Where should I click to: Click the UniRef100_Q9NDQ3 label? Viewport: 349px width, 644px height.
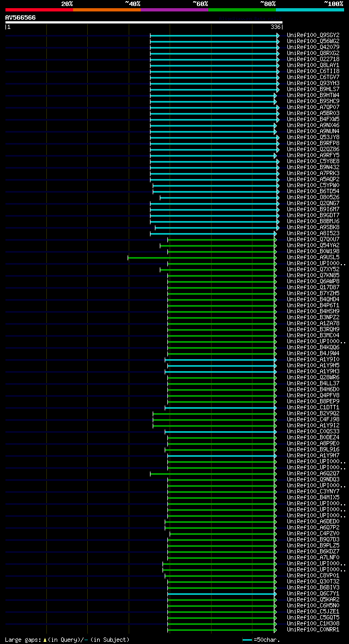[x=313, y=479]
